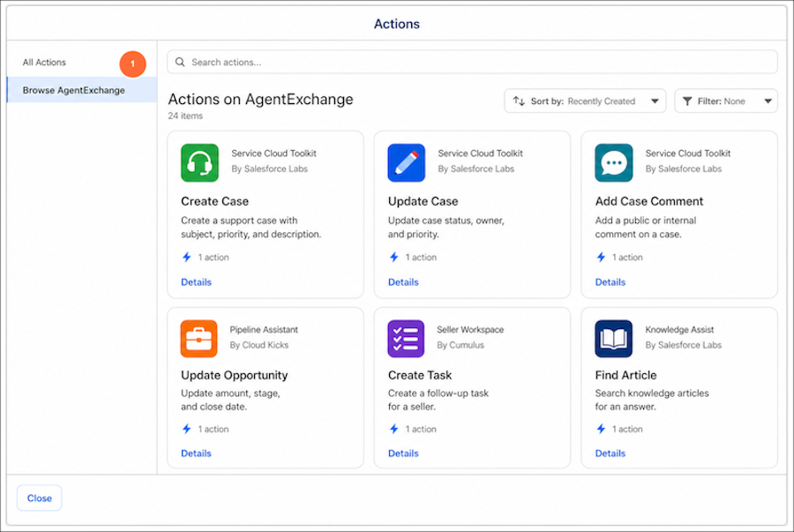The height and width of the screenshot is (532, 794).
Task: Open Details link for Update Case
Action: click(403, 282)
